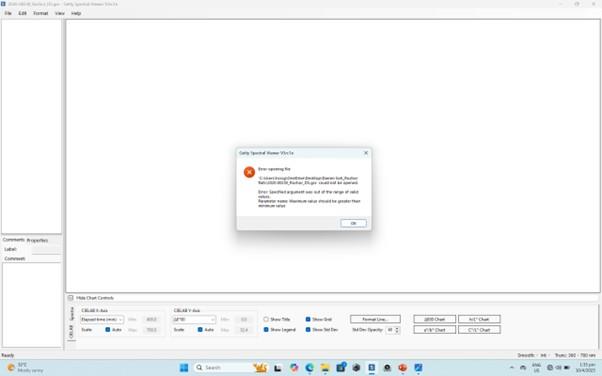Image resolution: width=602 pixels, height=376 pixels.
Task: Toggle the Show Std Dev checkbox
Action: pyautogui.click(x=308, y=330)
